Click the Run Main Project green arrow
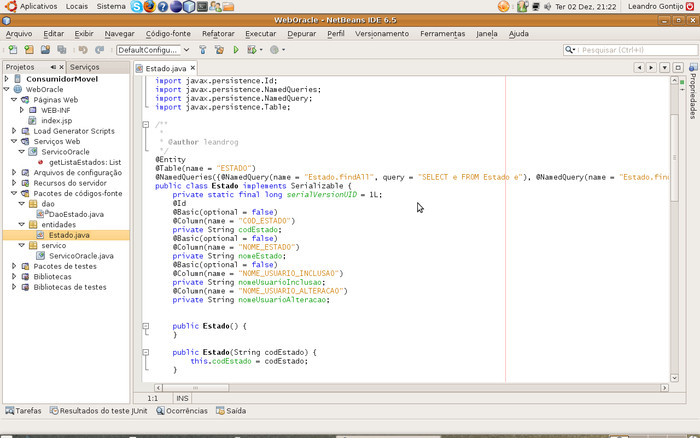700x438 pixels. [236, 50]
